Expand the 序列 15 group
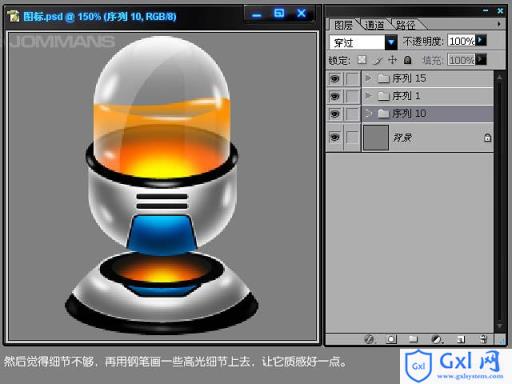The height and width of the screenshot is (384, 512). point(368,78)
